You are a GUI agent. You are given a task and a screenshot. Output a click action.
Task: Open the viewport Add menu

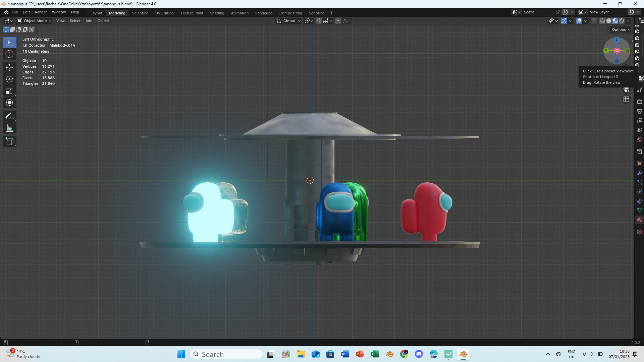pos(89,21)
